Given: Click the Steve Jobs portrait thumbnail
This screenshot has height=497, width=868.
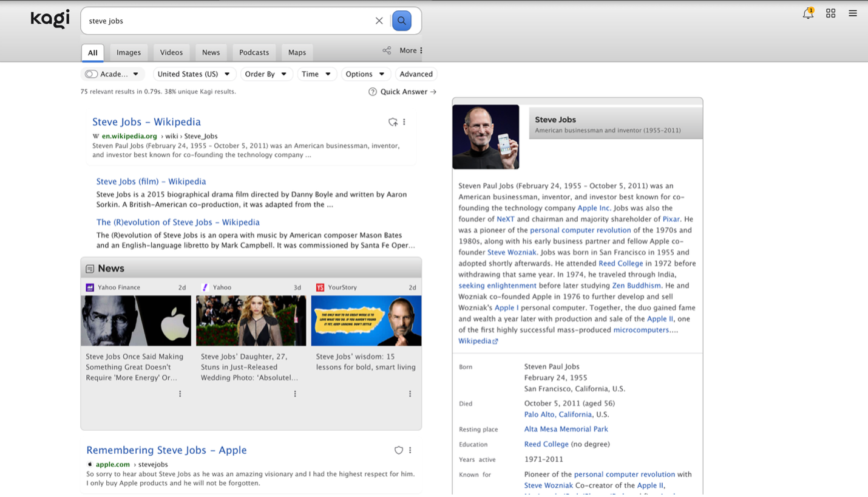Looking at the screenshot, I should point(486,137).
